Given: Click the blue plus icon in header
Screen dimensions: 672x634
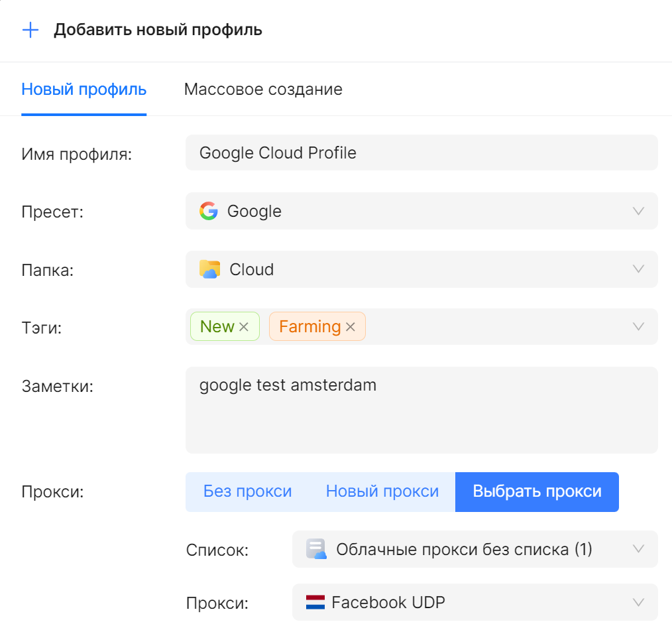Looking at the screenshot, I should click(30, 31).
